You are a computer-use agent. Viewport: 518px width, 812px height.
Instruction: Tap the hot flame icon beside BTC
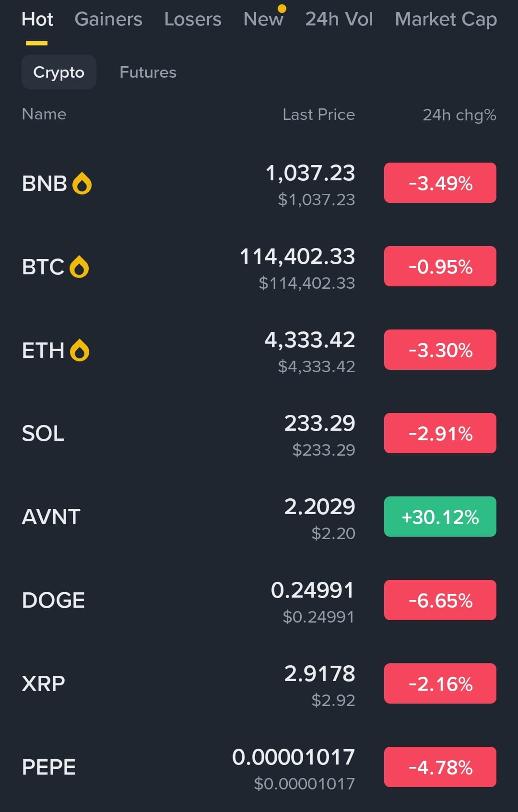pos(79,267)
